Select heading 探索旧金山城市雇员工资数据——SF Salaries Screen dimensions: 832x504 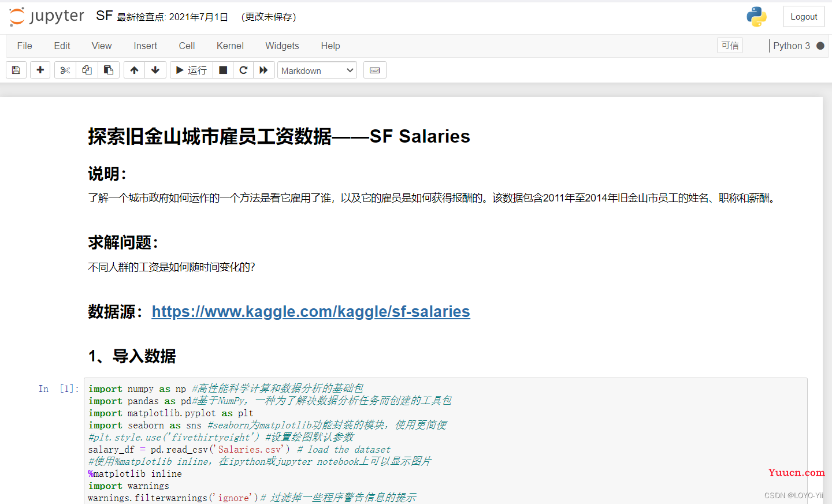(x=279, y=136)
